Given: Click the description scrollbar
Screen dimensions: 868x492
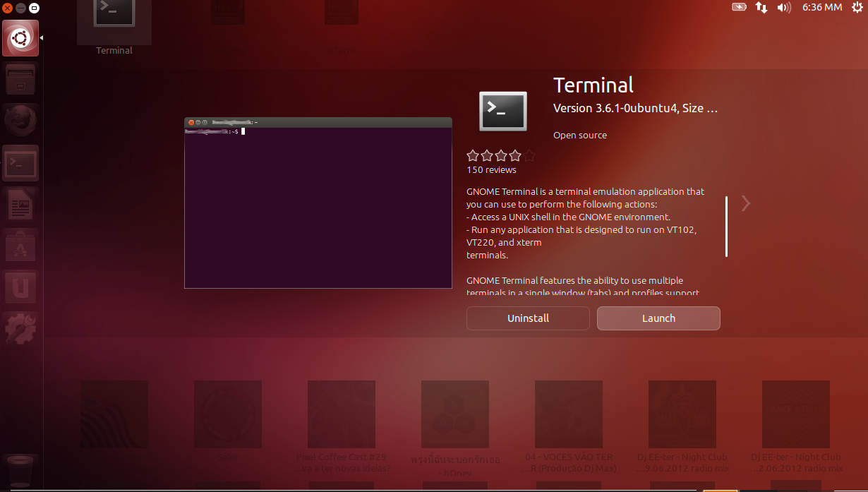Looking at the screenshot, I should pos(726,227).
